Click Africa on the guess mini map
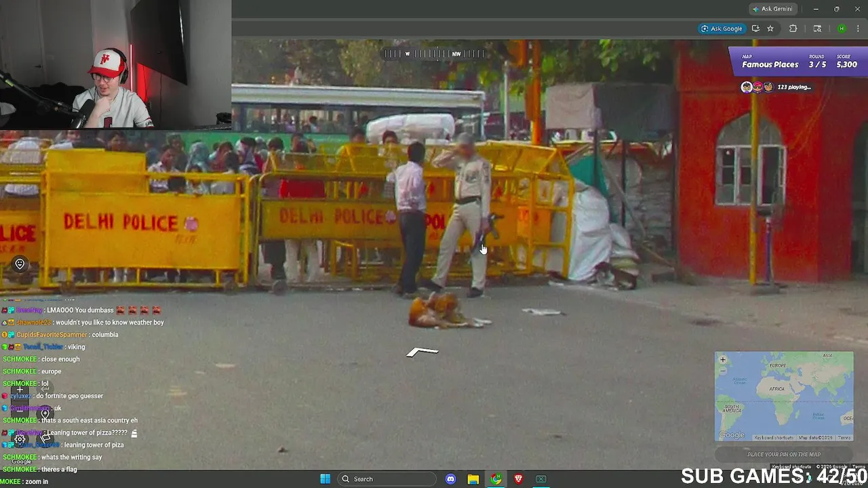 (x=776, y=389)
